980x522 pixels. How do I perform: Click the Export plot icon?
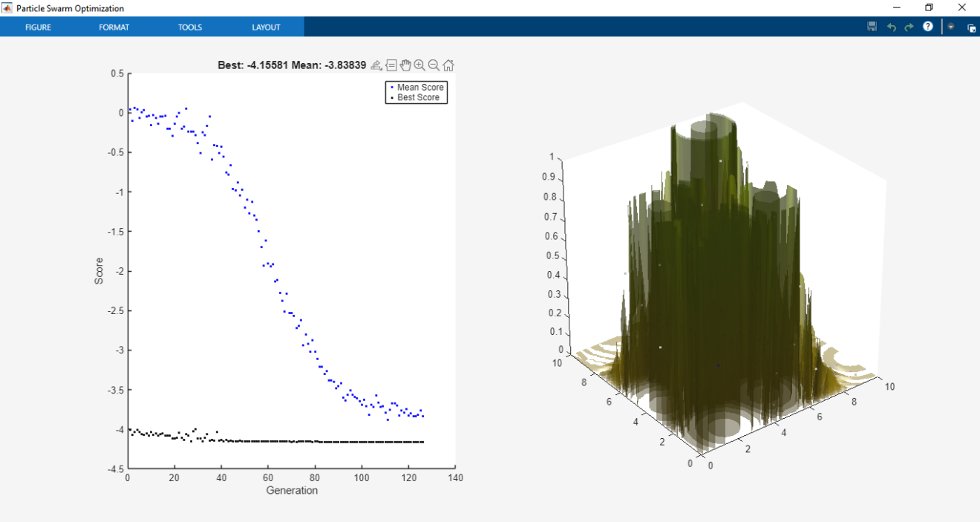click(x=376, y=65)
